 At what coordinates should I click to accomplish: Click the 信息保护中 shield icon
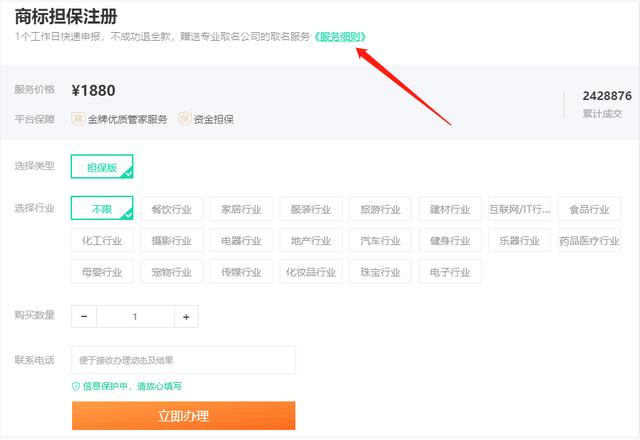(76, 386)
